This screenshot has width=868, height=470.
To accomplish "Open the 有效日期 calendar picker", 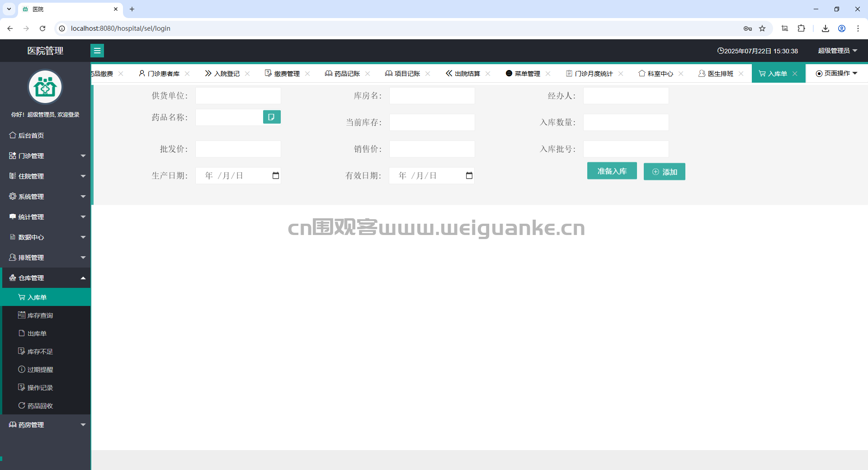I will pyautogui.click(x=469, y=176).
